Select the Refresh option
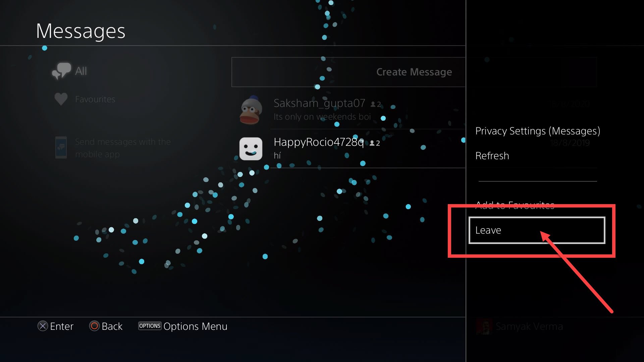644x362 pixels. pyautogui.click(x=492, y=155)
